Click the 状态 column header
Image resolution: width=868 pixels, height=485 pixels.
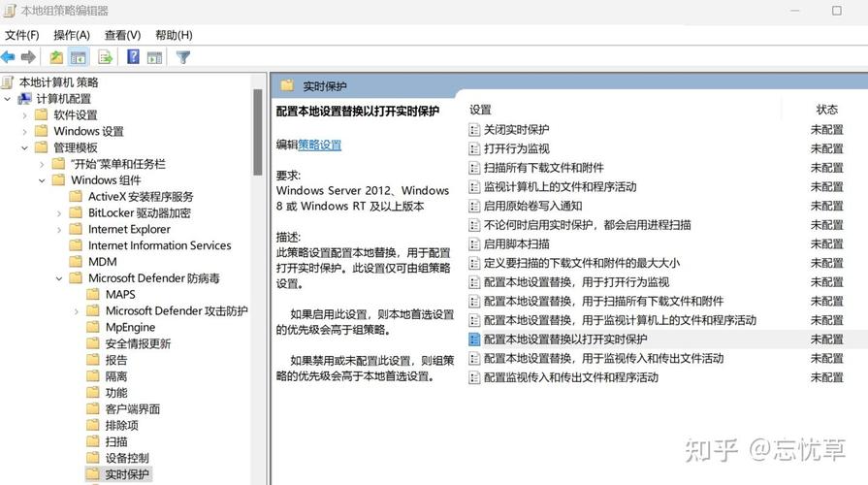826,110
